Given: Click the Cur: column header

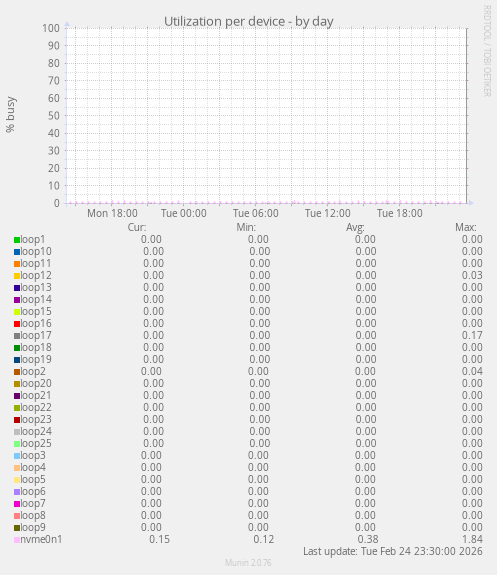Looking at the screenshot, I should click(x=137, y=227).
